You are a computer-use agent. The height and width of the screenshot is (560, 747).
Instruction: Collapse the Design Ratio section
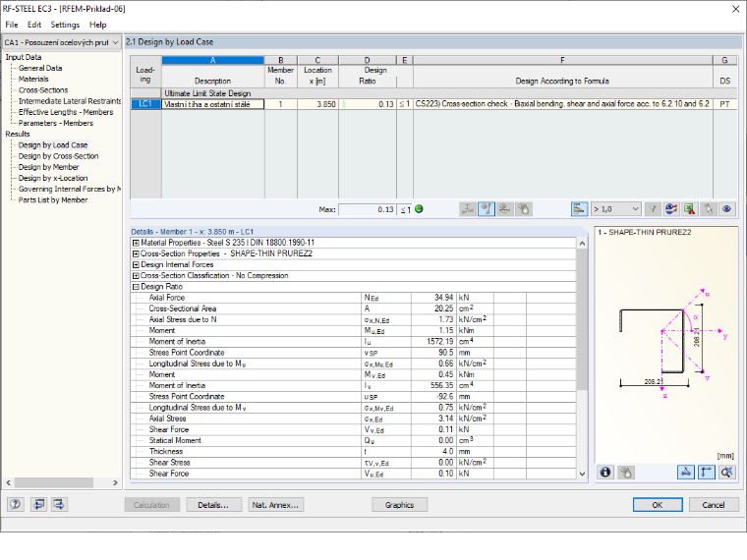pyautogui.click(x=136, y=287)
